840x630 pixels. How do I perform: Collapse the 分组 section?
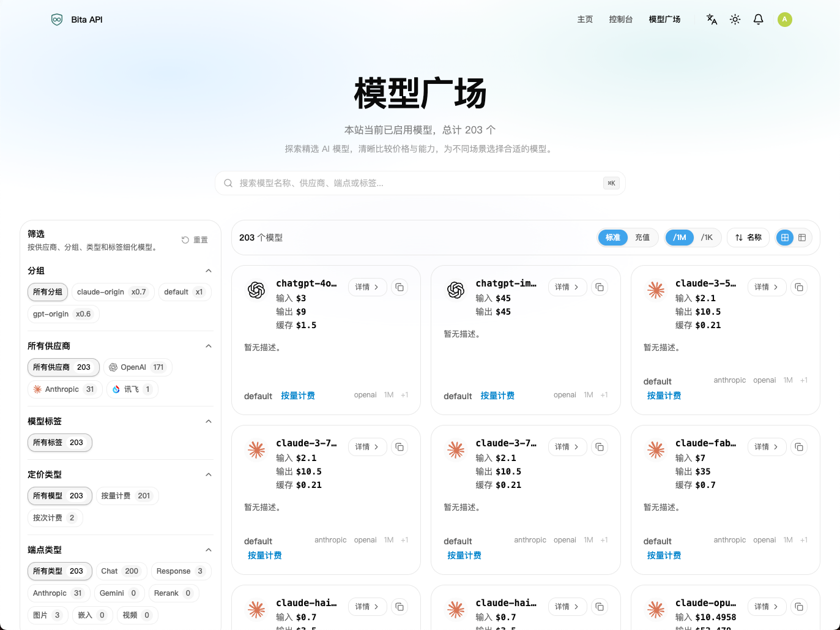point(209,271)
